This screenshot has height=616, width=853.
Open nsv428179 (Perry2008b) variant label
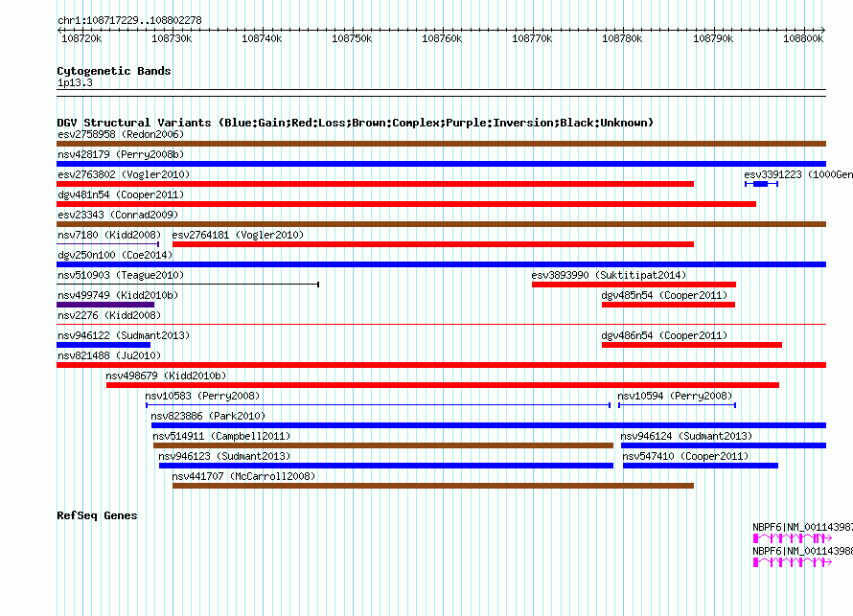coord(121,154)
